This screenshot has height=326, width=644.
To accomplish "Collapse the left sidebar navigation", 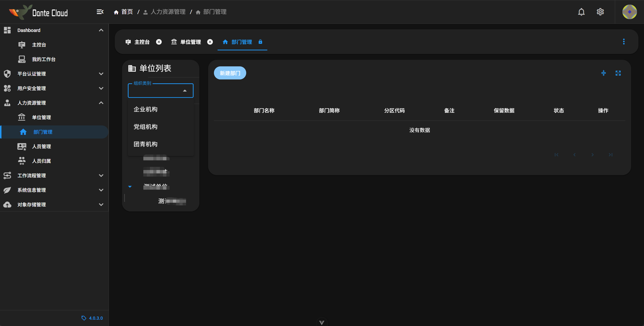I will click(100, 12).
